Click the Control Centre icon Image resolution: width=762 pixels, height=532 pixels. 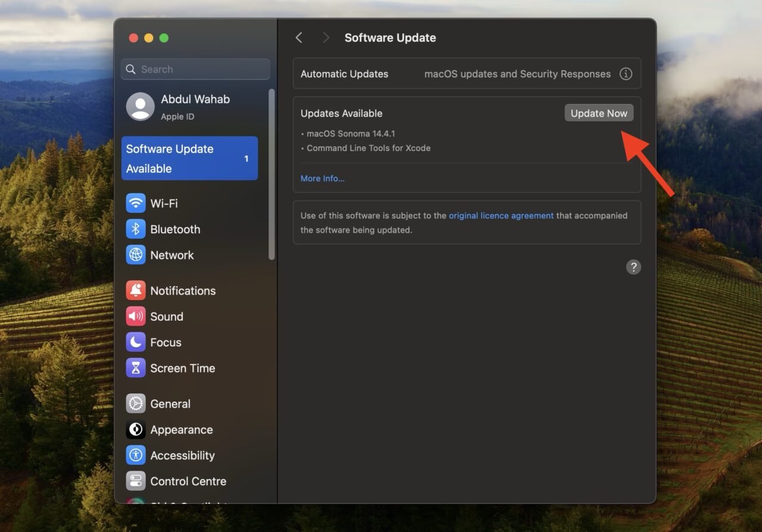[136, 481]
